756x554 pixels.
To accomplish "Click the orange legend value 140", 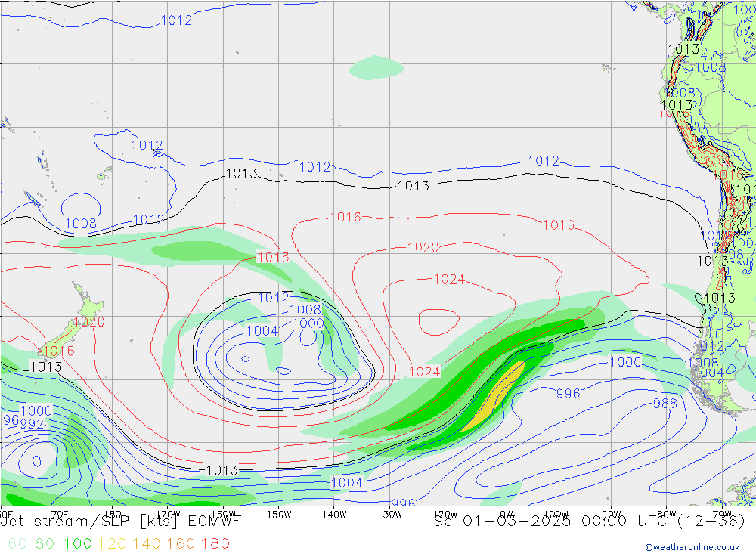I will click(x=146, y=543).
